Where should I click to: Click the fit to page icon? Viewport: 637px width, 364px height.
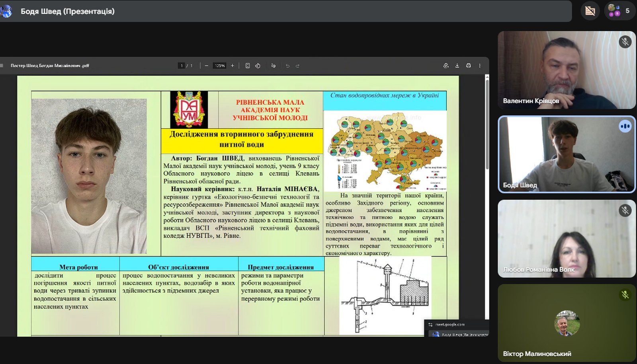(248, 66)
